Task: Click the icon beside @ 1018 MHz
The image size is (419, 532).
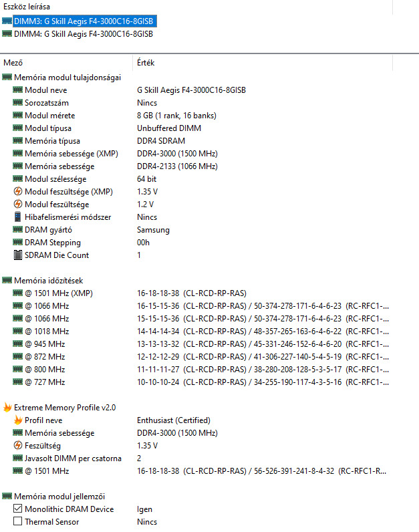Action: coord(17,331)
